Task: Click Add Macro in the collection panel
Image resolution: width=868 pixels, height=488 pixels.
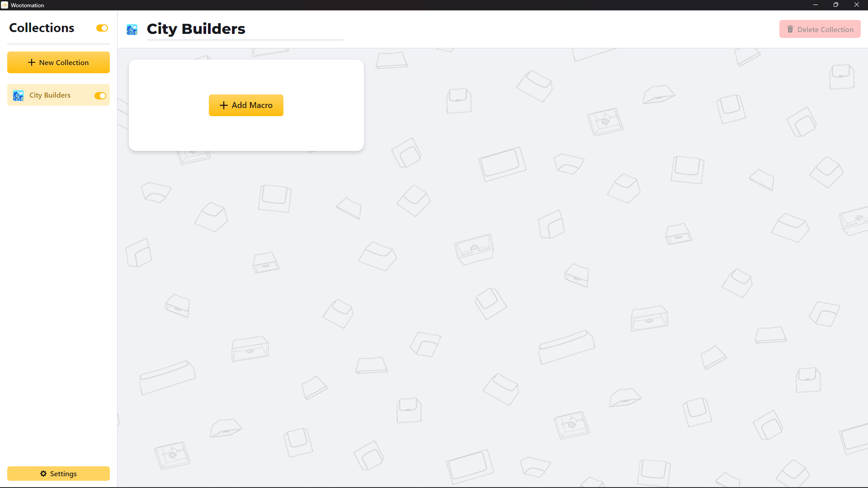Action: coord(246,105)
